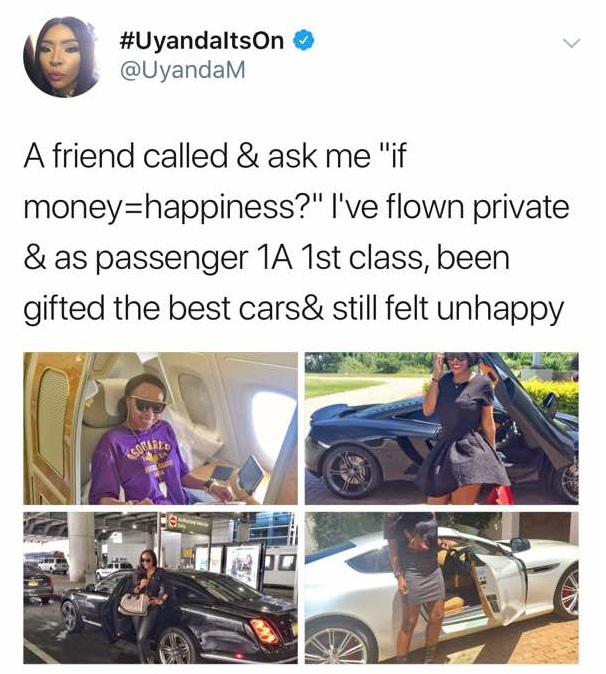The height and width of the screenshot is (674, 606).
Task: Open the tweet options chevron menu
Action: (571, 43)
